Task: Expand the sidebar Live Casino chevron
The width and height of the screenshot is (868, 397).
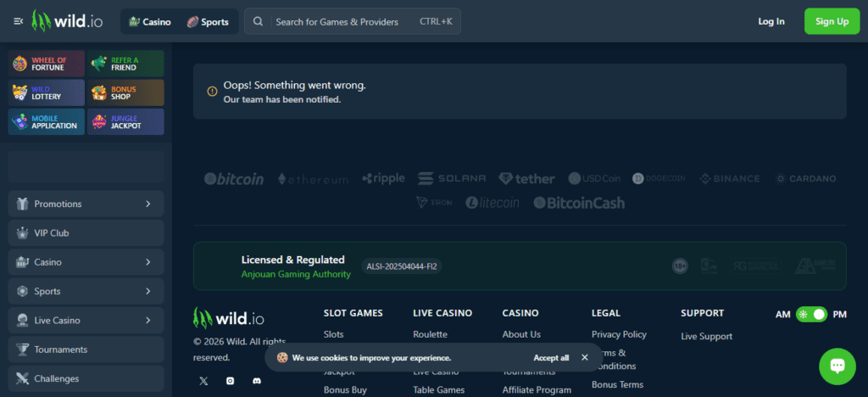Action: pyautogui.click(x=147, y=320)
